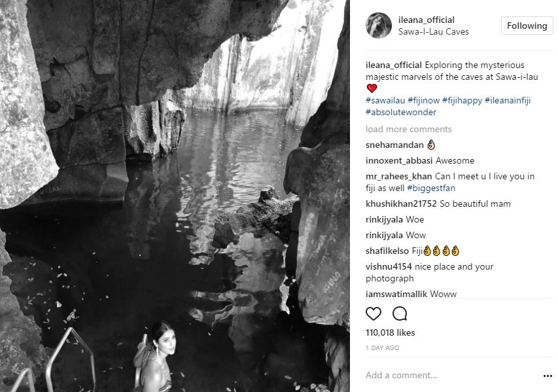Open the Sawa-I-Lau Caves location link
The height and width of the screenshot is (392, 558).
tap(433, 31)
